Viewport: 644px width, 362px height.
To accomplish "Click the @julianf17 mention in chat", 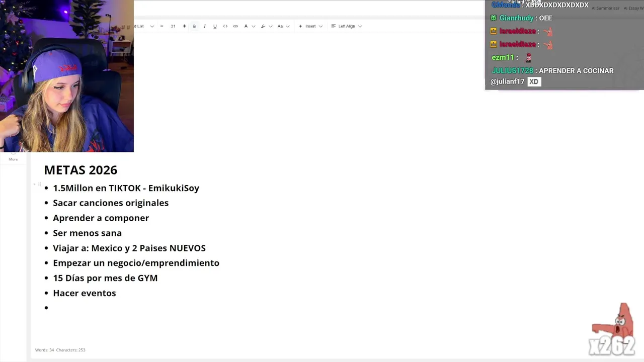I will point(507,81).
